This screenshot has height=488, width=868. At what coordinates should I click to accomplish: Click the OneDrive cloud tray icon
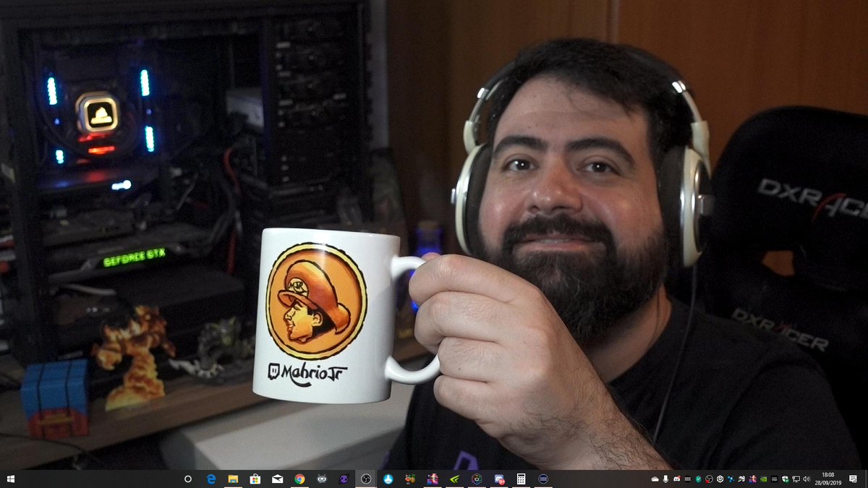[x=655, y=479]
